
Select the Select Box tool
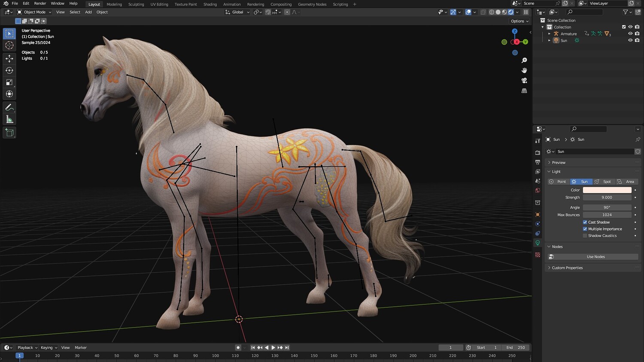[x=9, y=33]
